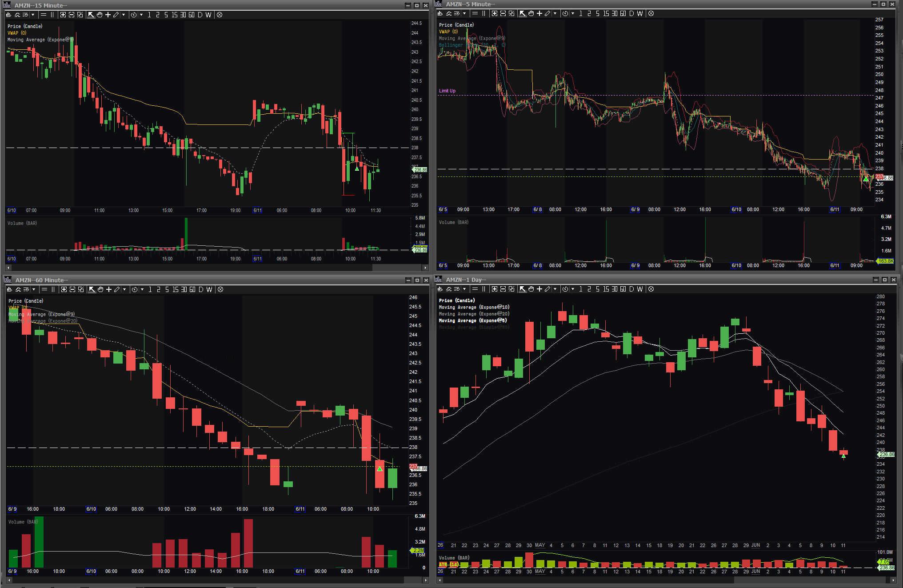Switch 5 Minute chart to 30 minute interval
This screenshot has height=588, width=903.
615,13
